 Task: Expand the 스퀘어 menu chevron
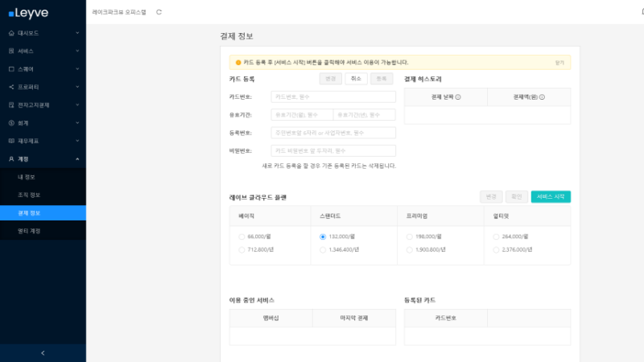77,69
